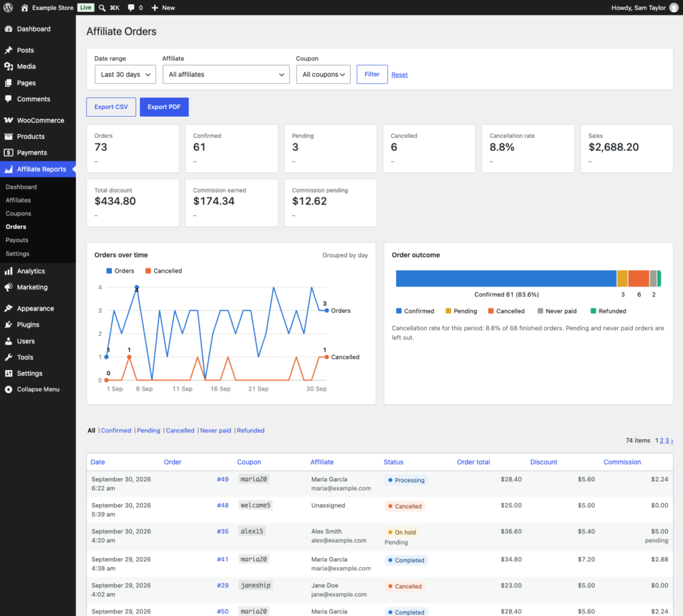The height and width of the screenshot is (616, 683).
Task: Click the Users icon in sidebar
Action: (9, 341)
